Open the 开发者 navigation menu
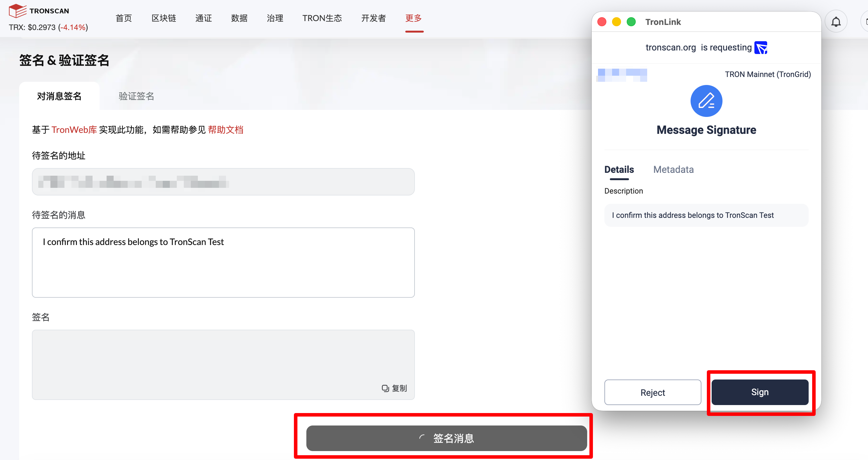The image size is (868, 460). pyautogui.click(x=373, y=18)
